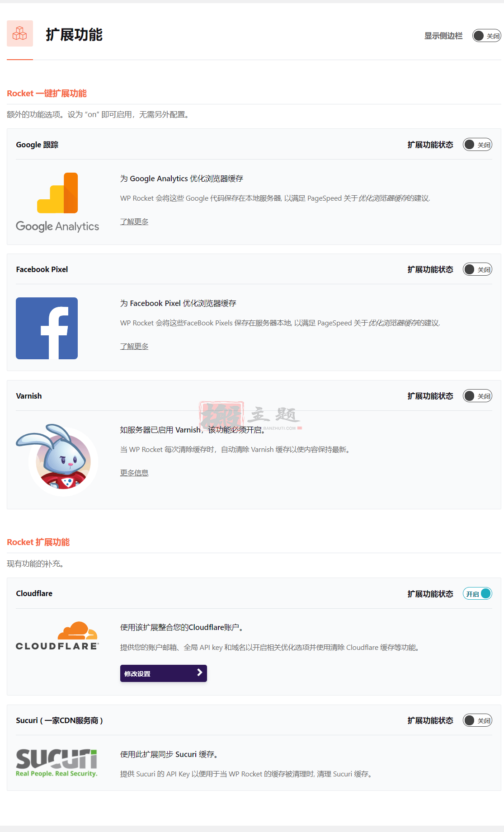Enable the Facebook Pixel add-on toggle
The height and width of the screenshot is (832, 504).
click(x=477, y=269)
